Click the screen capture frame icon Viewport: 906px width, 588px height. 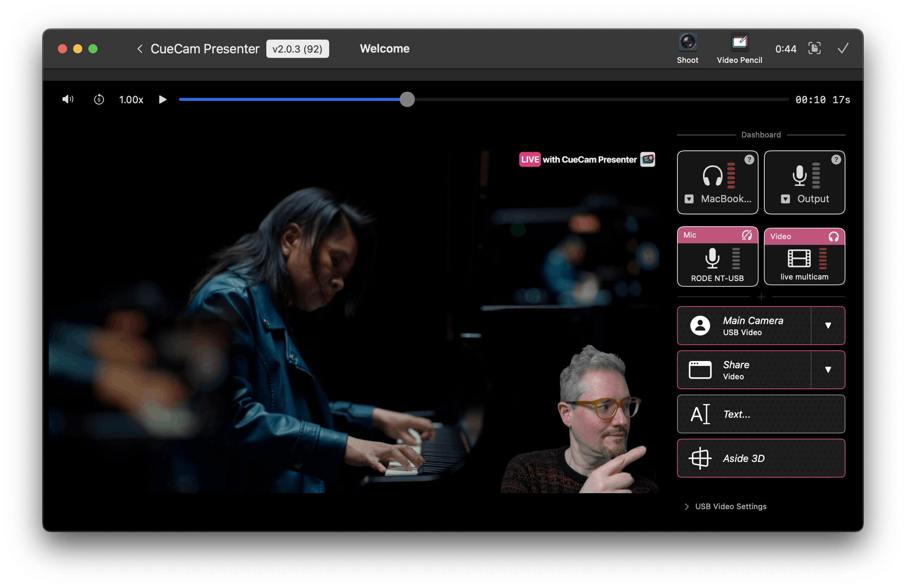[814, 48]
